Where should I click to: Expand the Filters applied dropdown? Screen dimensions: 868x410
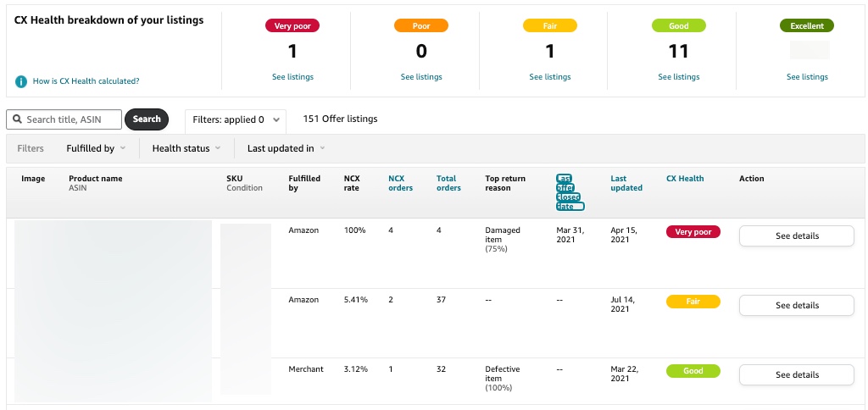click(x=236, y=119)
